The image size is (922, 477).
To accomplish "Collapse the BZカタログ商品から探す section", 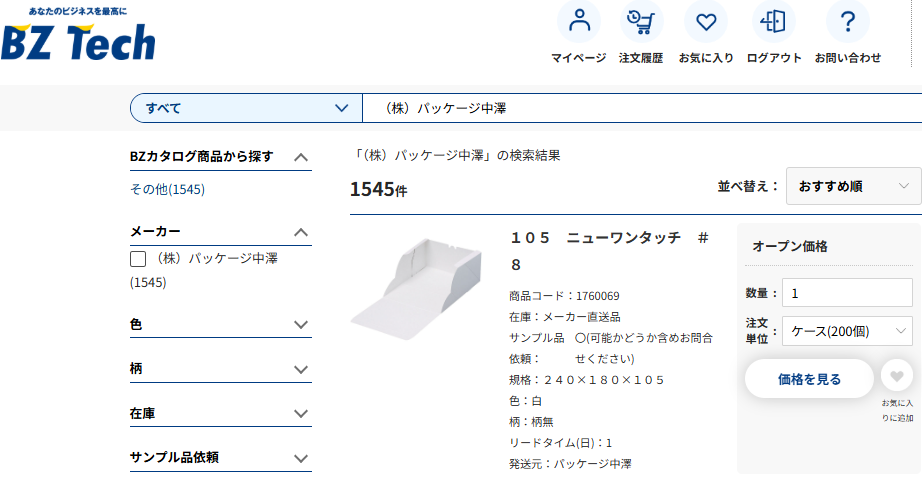I will click(300, 157).
